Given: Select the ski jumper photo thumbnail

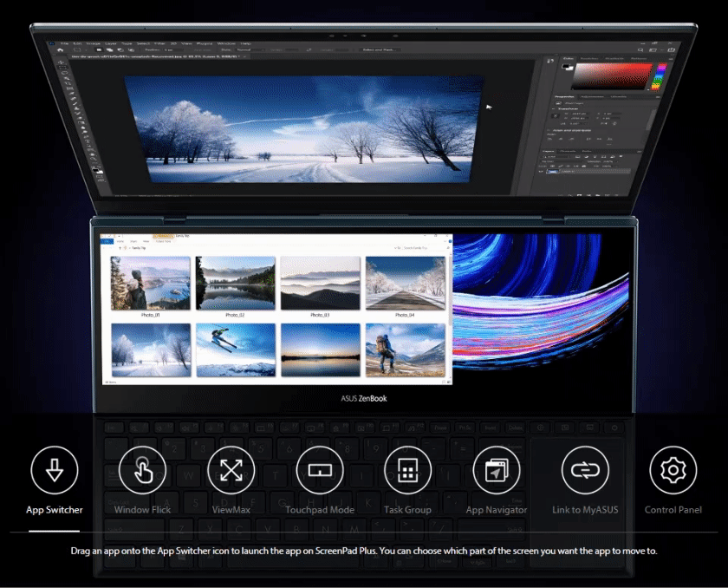Looking at the screenshot, I should 236,350.
